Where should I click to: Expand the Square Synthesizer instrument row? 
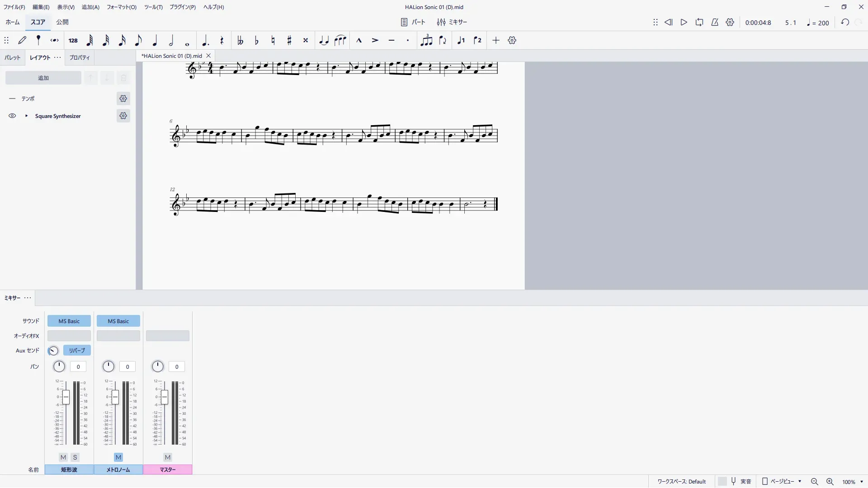[x=26, y=116]
